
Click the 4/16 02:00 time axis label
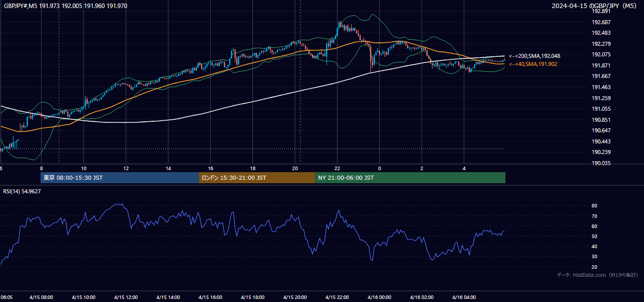422,297
